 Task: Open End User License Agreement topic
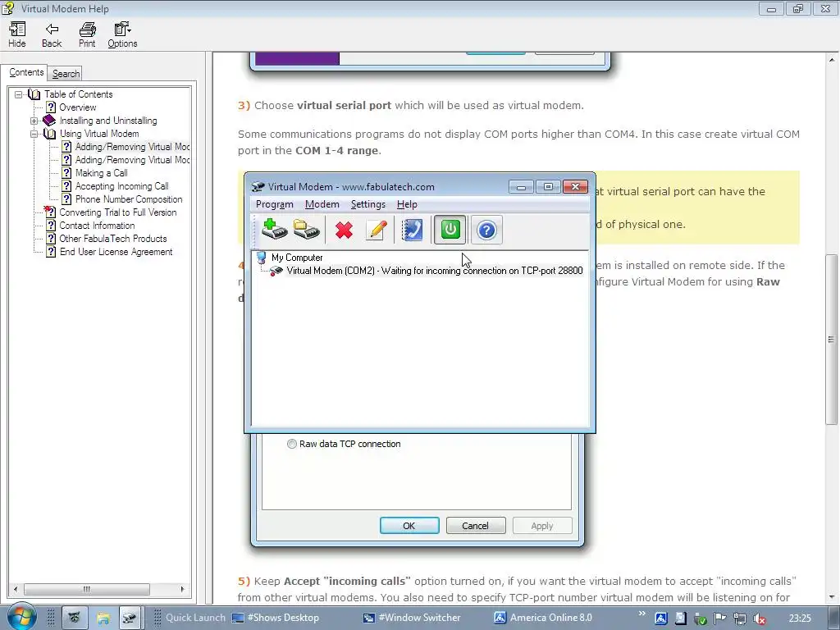click(x=116, y=252)
